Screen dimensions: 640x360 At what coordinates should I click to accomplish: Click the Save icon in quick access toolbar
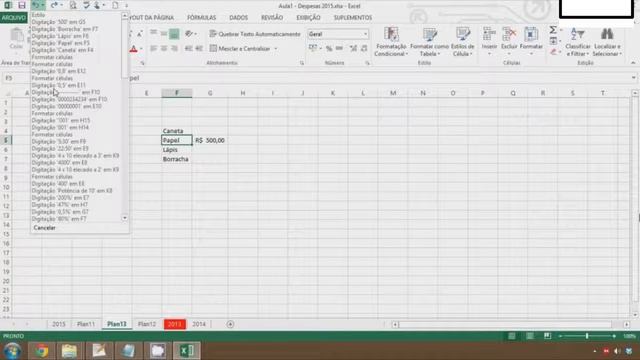(22, 5)
